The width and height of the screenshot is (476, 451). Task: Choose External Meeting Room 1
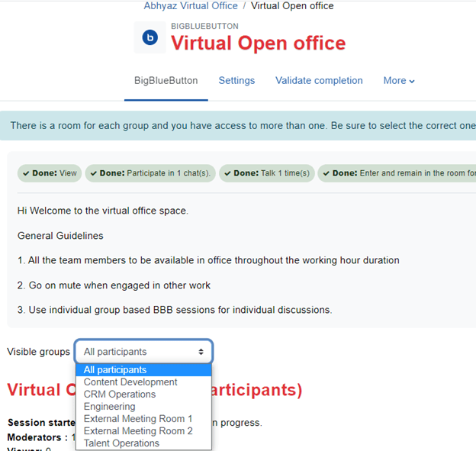(x=143, y=419)
